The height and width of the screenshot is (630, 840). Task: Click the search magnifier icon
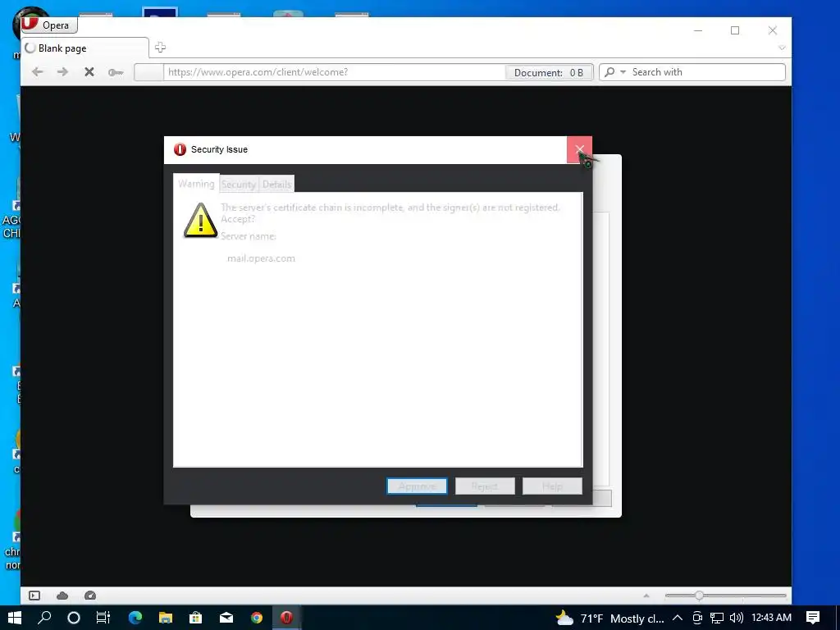pos(609,72)
